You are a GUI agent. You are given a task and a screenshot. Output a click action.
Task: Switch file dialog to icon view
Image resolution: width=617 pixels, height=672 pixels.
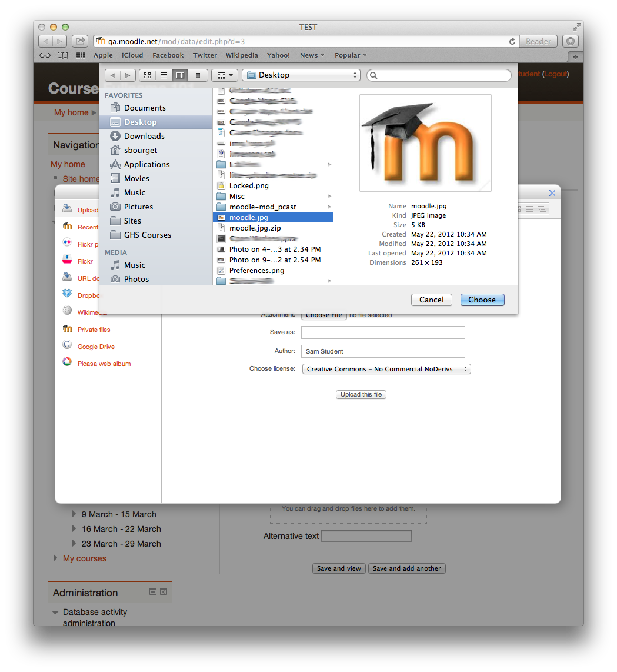tap(148, 75)
